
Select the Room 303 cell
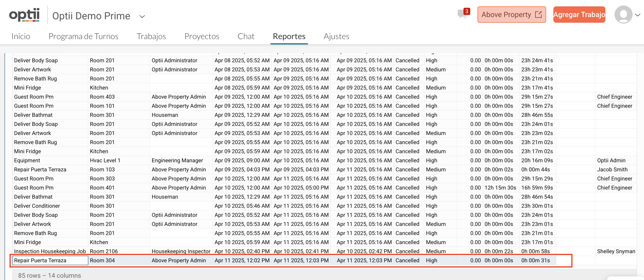(119, 178)
